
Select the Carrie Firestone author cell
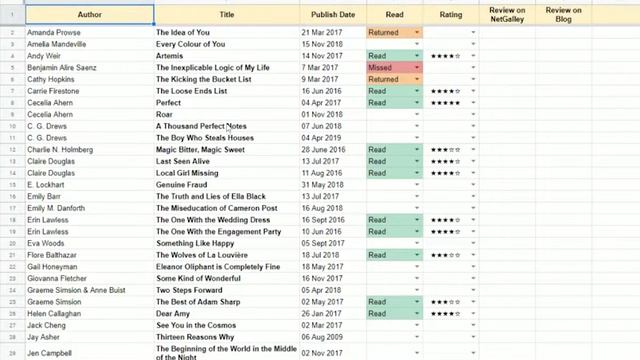click(x=89, y=91)
